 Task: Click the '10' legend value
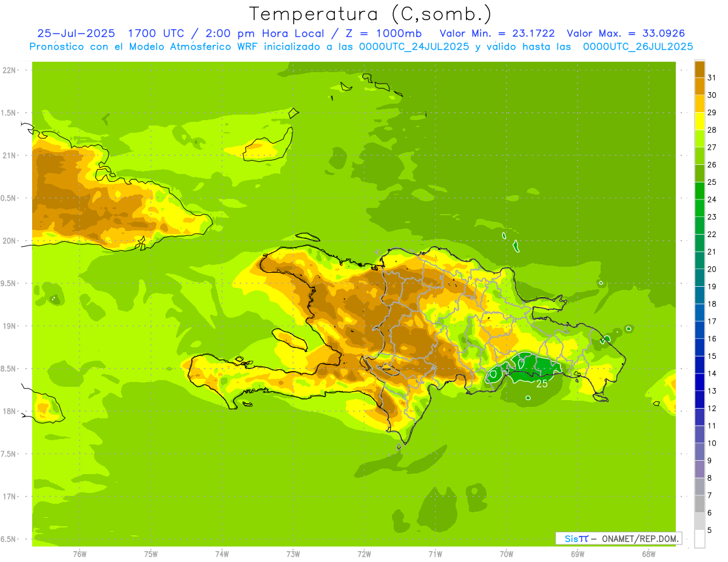click(x=712, y=443)
